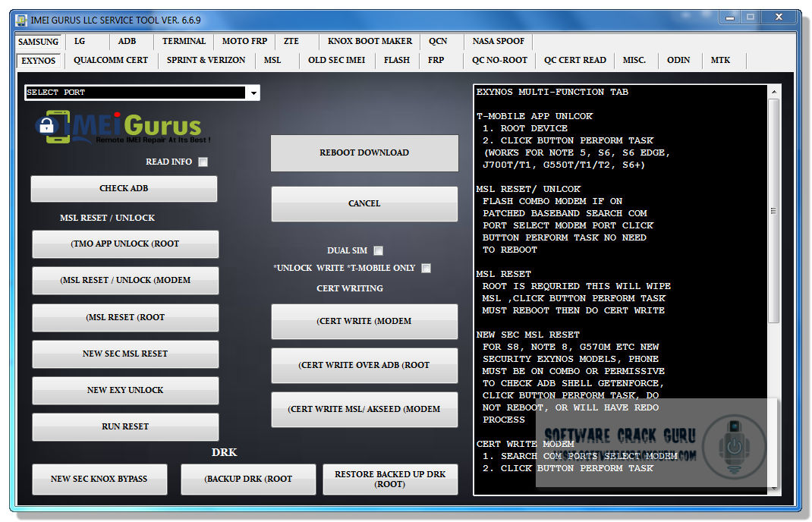Image resolution: width=812 pixels, height=522 pixels.
Task: Minimize the IMEI Gurus window
Action: [x=730, y=17]
